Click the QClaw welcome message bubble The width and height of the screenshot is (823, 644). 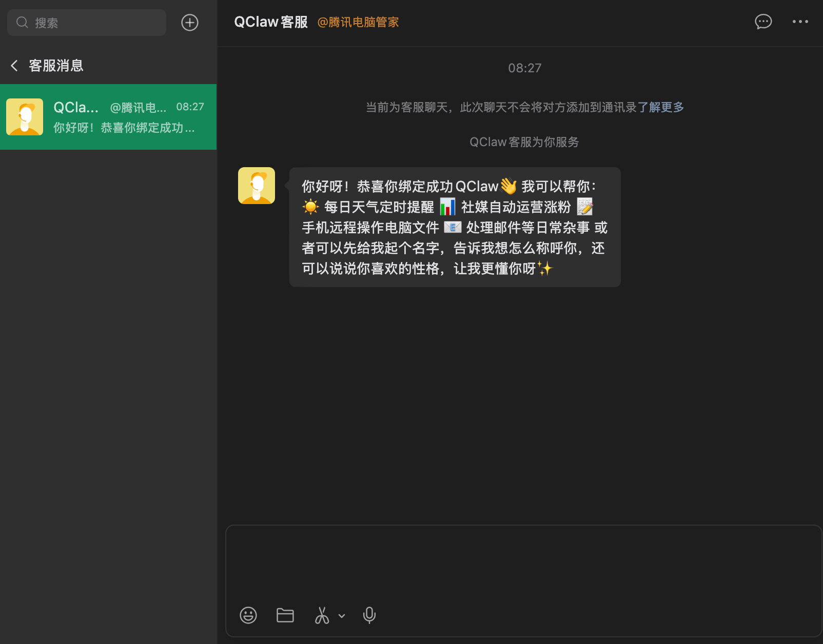tap(455, 227)
